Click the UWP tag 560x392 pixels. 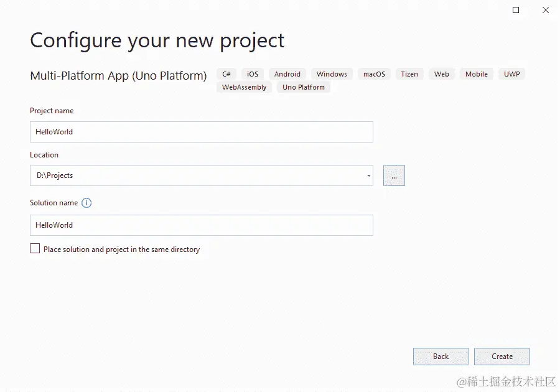pos(512,74)
